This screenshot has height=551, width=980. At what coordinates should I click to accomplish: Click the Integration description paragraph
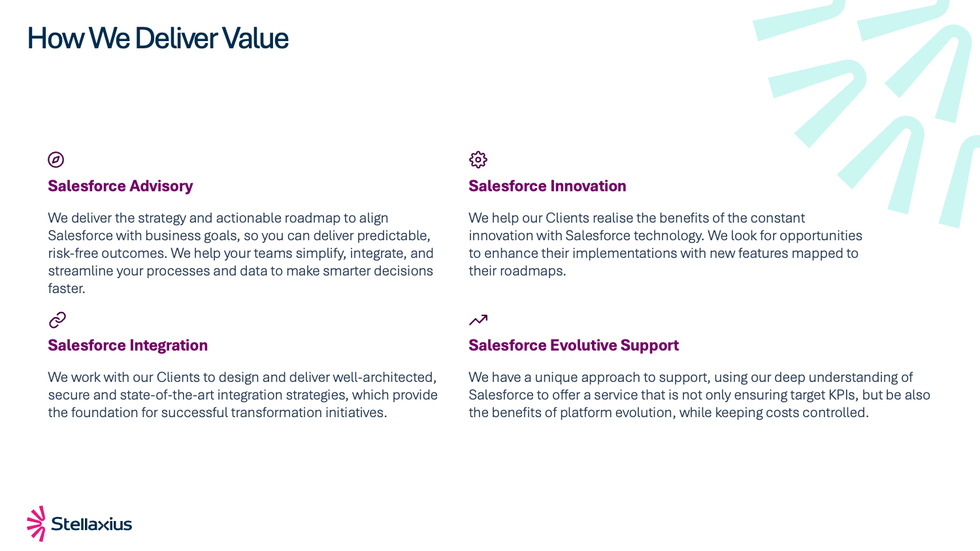click(x=242, y=395)
